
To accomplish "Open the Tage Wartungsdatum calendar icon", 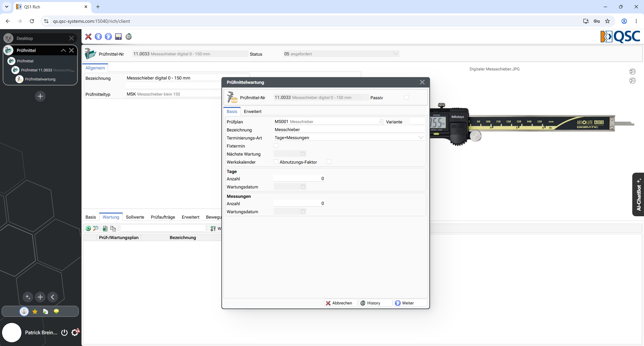I will click(x=303, y=186).
